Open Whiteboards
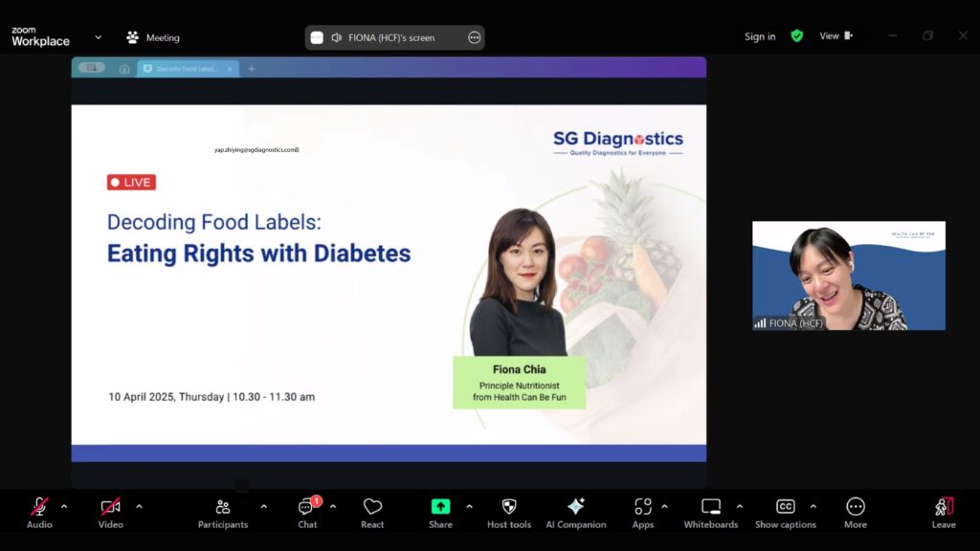980x551 pixels. 711,513
